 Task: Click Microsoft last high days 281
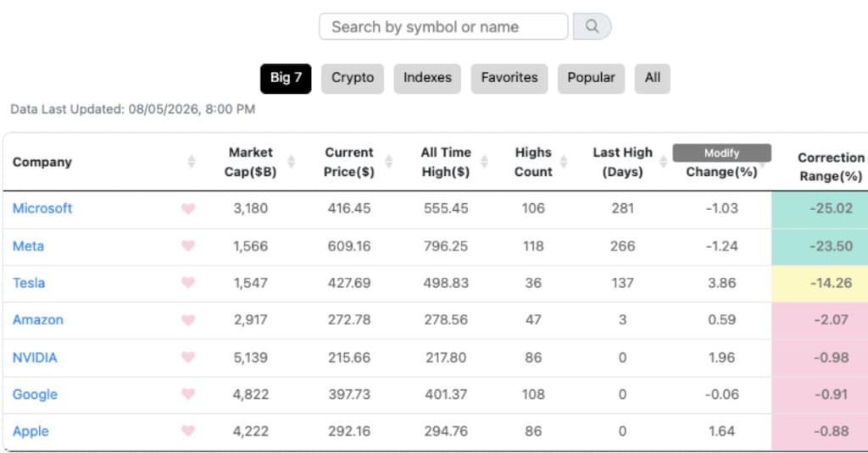tap(623, 208)
